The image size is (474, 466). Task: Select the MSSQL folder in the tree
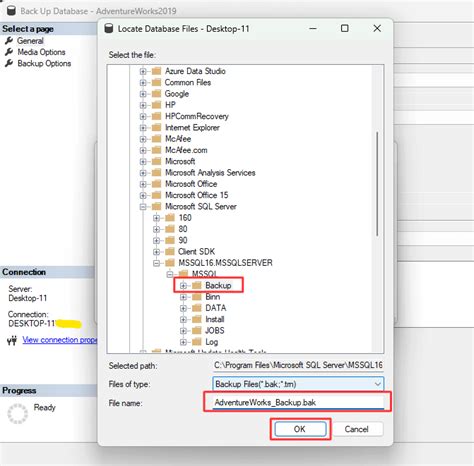pos(204,274)
